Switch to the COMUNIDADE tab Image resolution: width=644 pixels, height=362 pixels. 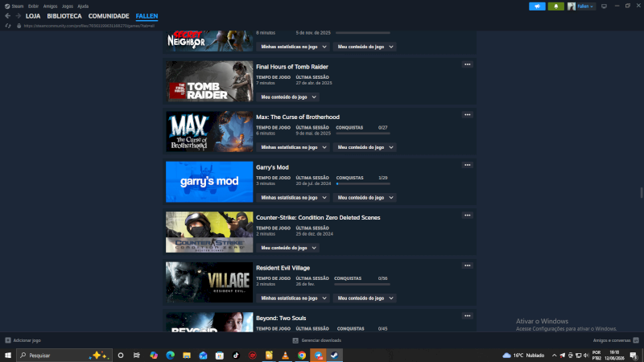[109, 16]
